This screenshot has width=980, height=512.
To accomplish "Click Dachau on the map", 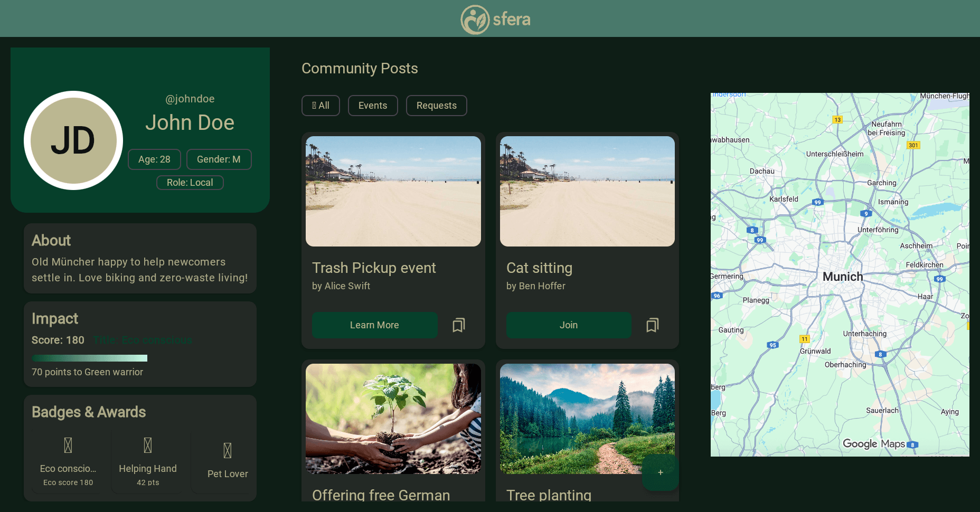I will coord(762,171).
